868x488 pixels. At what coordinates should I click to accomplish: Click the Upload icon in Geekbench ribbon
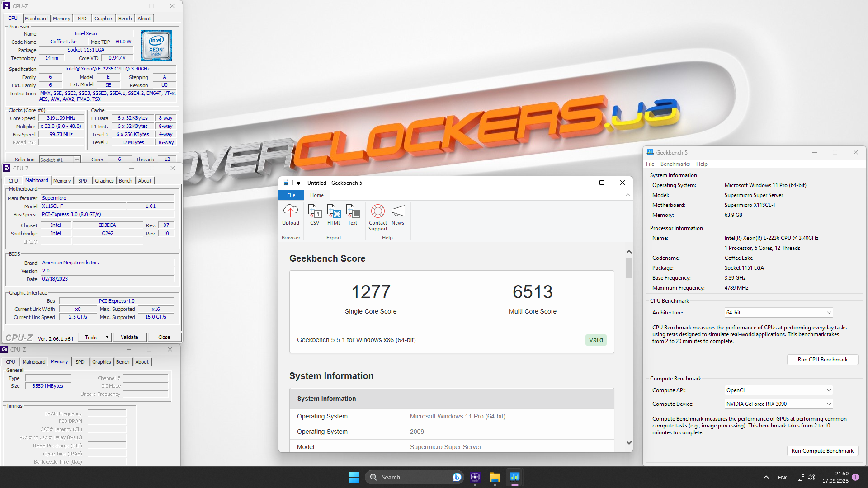(291, 215)
